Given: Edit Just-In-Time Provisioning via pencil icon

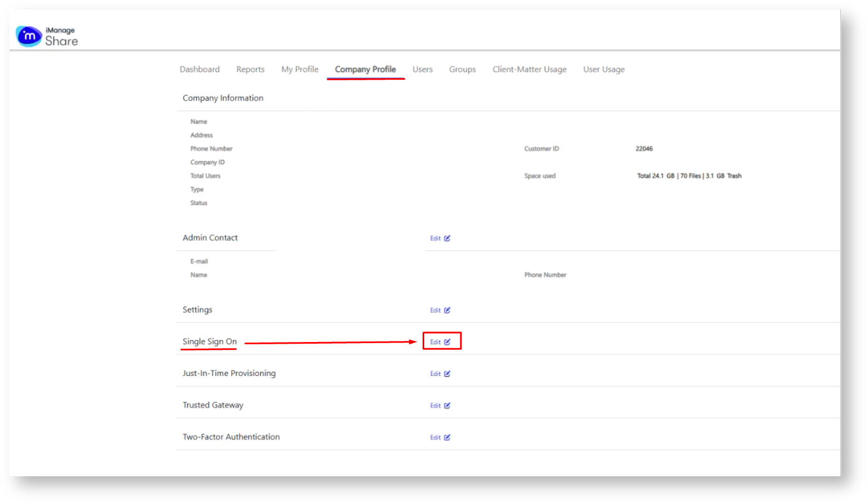Looking at the screenshot, I should (447, 374).
